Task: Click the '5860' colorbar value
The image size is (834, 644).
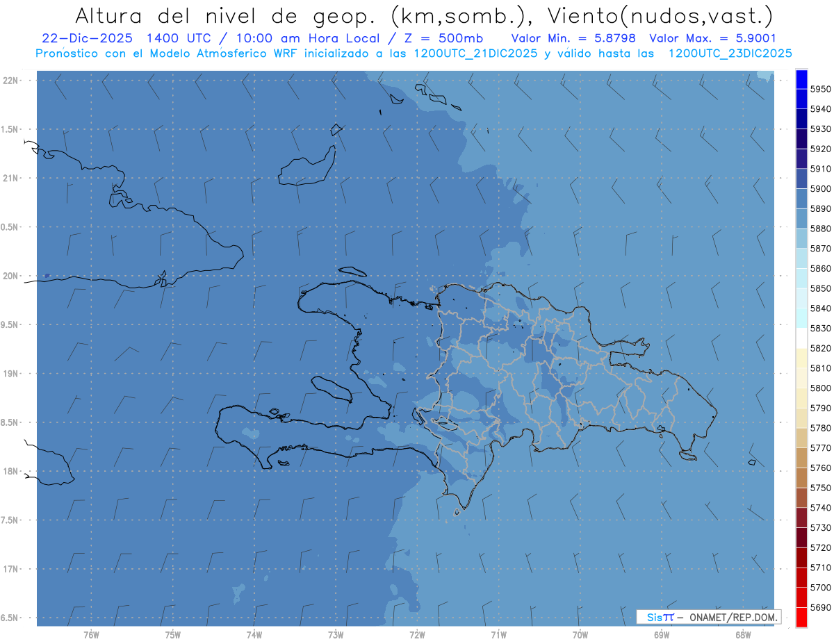Action: (821, 268)
